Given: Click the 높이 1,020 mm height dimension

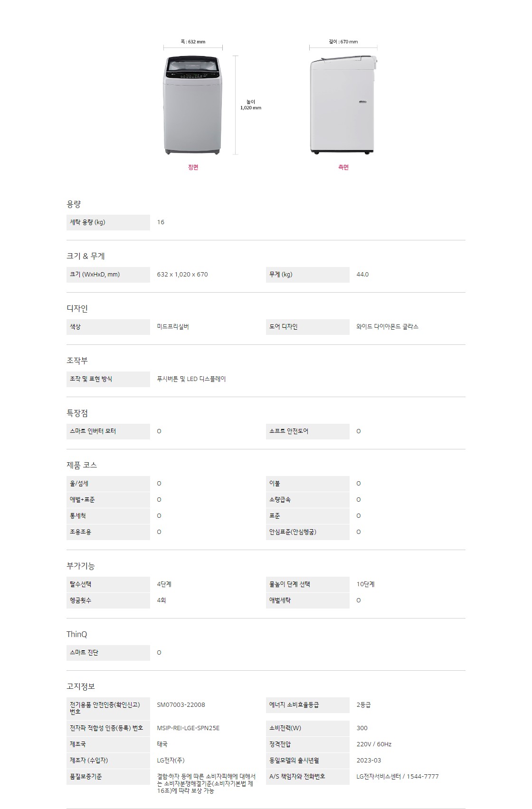Looking at the screenshot, I should point(251,105).
